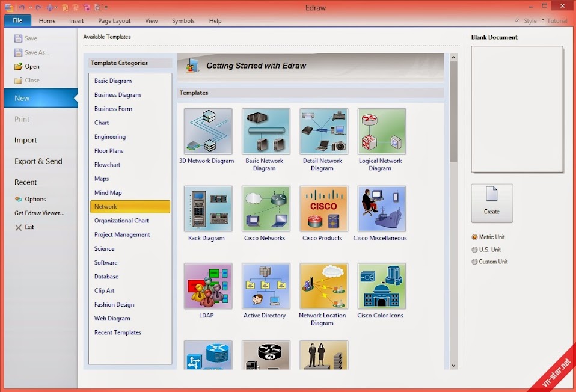Expand the Customize Quick Access Toolbar arrow
Image resolution: width=576 pixels, height=392 pixels.
tap(106, 7)
